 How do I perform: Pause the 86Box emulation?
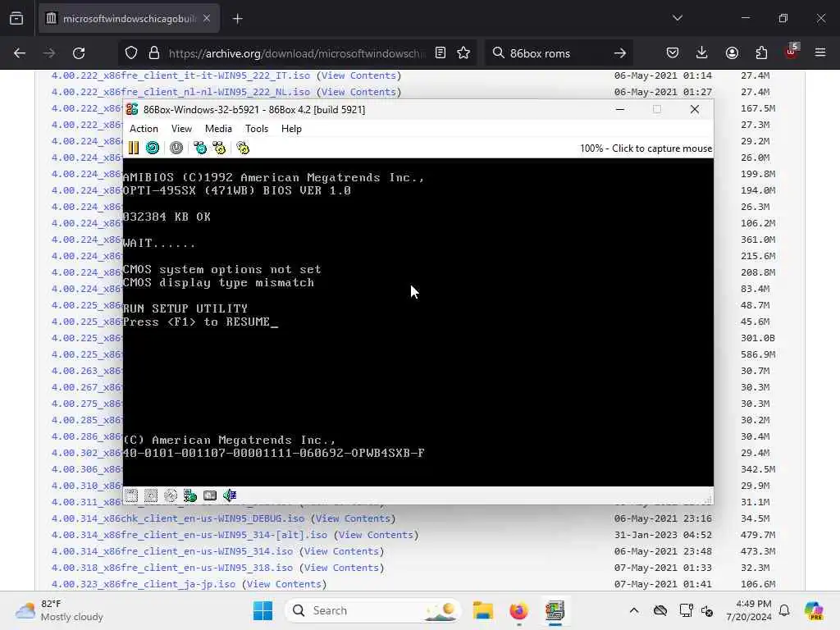(134, 148)
